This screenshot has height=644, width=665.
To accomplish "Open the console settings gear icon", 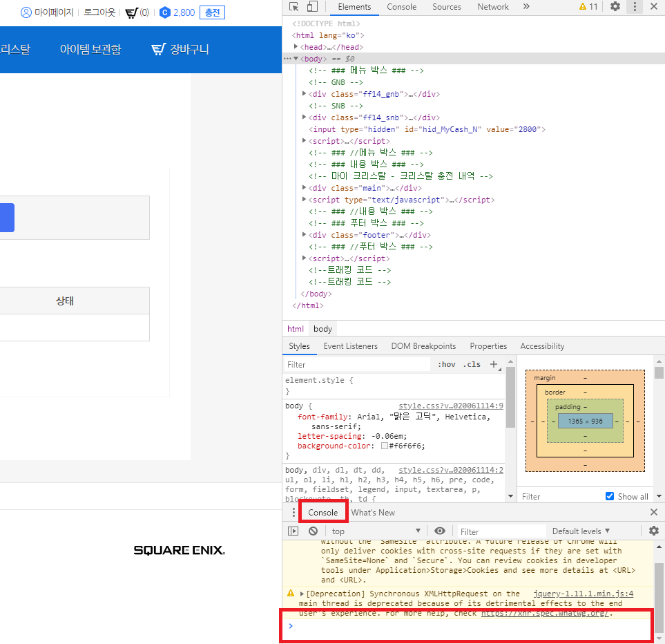I will [x=654, y=531].
